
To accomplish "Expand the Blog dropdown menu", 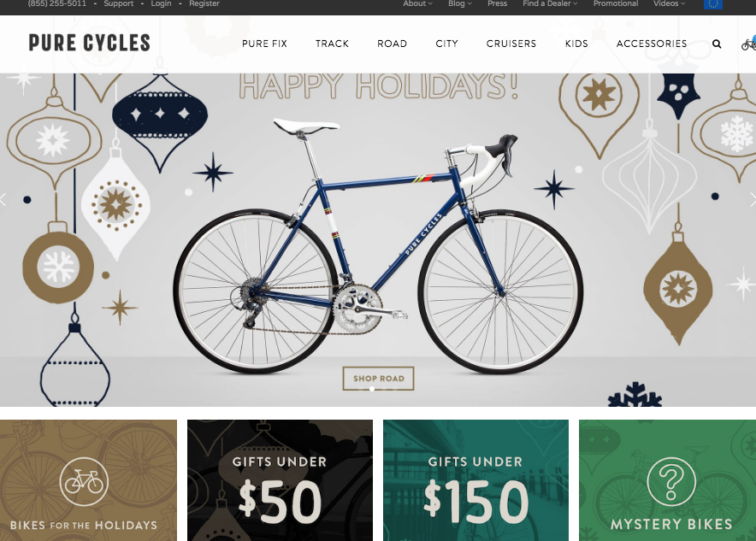I will point(459,4).
